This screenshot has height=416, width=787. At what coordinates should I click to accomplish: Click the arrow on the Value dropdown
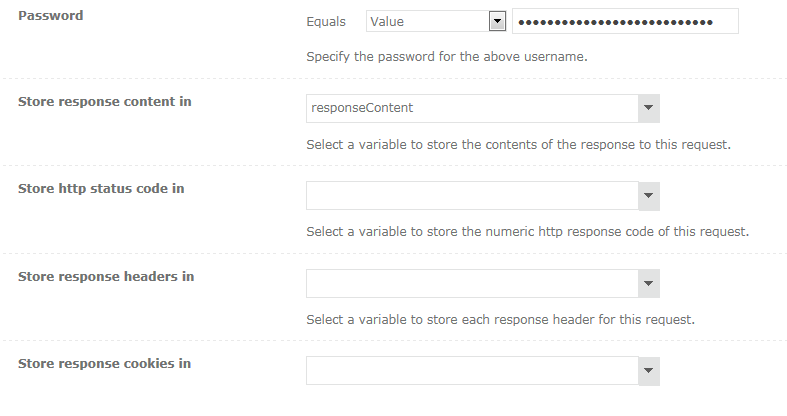click(x=496, y=22)
